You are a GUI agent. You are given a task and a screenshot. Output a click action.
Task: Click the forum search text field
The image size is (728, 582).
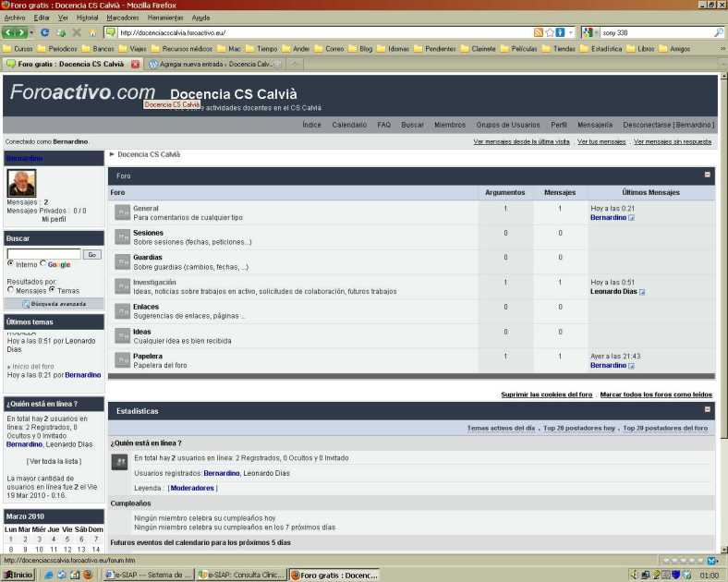(x=44, y=254)
